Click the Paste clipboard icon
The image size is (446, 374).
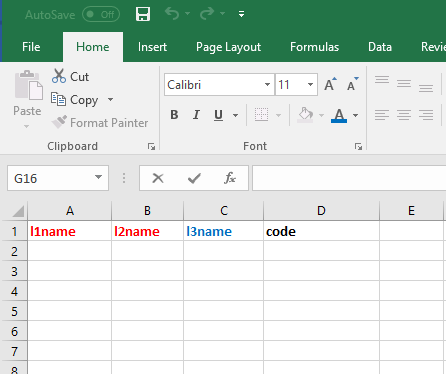[x=29, y=85]
